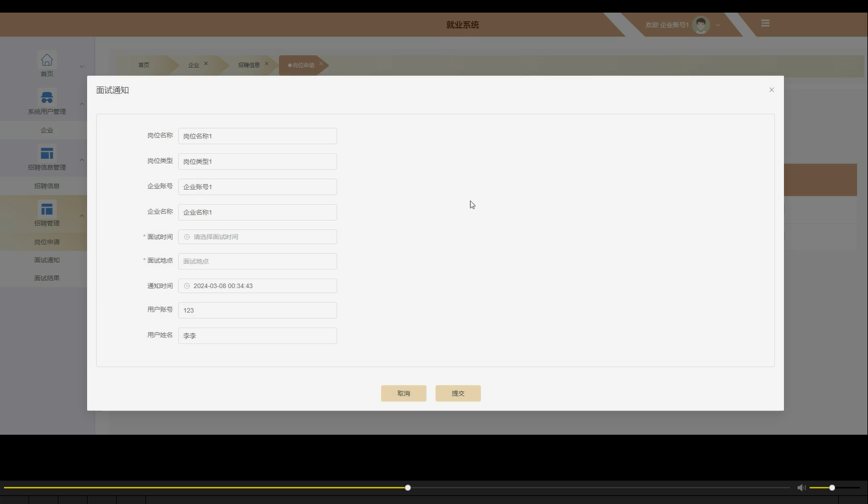Click the user avatar in header
The image size is (868, 504).
pyautogui.click(x=701, y=25)
